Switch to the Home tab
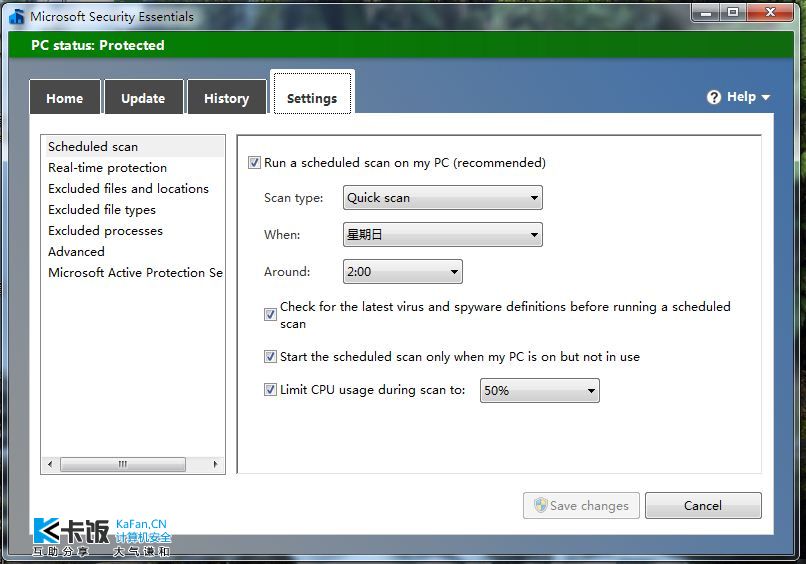Screen dimensions: 806x564 (65, 98)
